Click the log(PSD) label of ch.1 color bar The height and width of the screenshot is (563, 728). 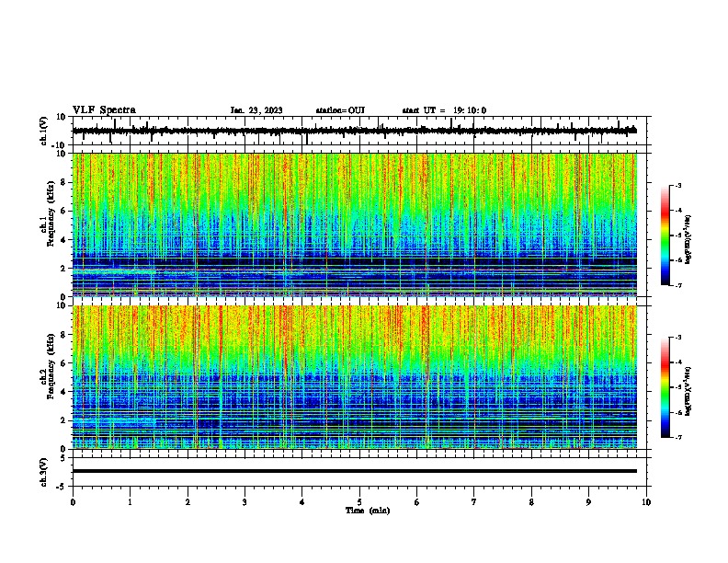pyautogui.click(x=688, y=240)
